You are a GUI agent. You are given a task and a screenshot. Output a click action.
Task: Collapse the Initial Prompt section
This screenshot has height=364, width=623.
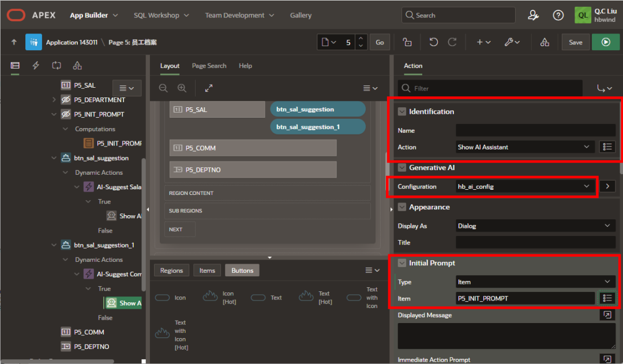point(402,263)
